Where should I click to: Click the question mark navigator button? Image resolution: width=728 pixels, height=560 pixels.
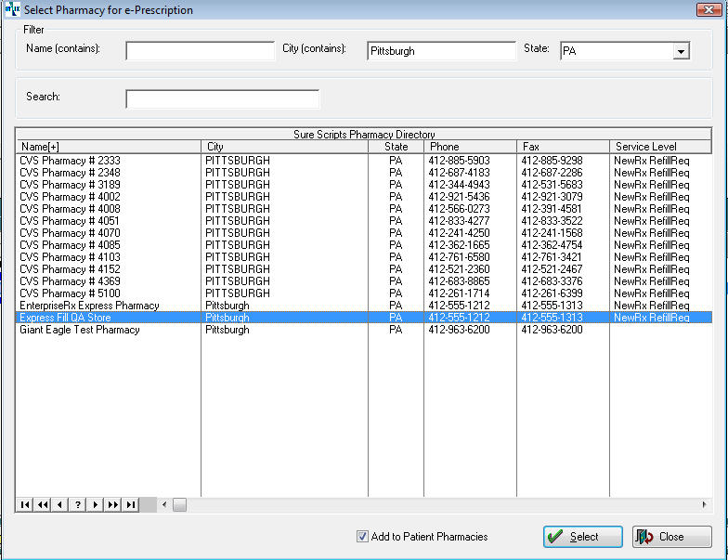pyautogui.click(x=78, y=505)
